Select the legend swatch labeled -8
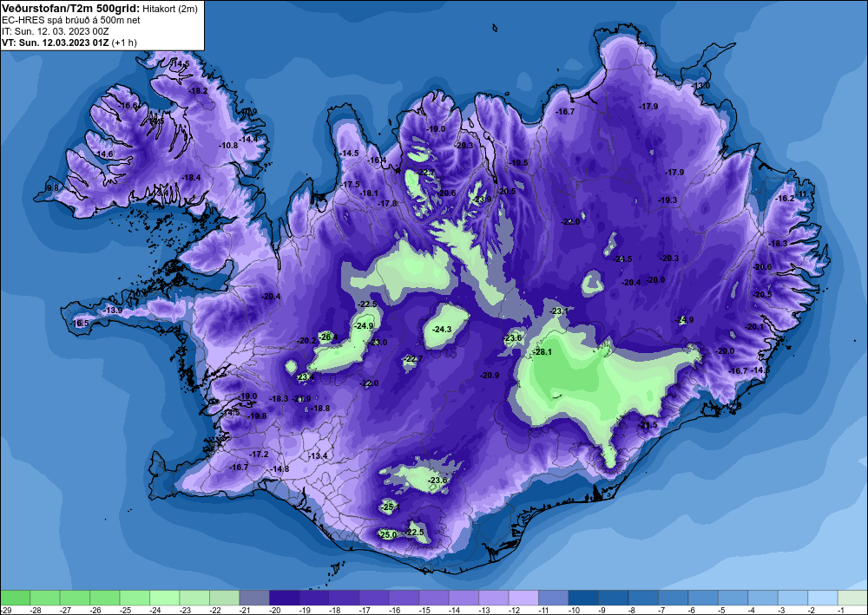The height and width of the screenshot is (615, 868). pos(642,598)
